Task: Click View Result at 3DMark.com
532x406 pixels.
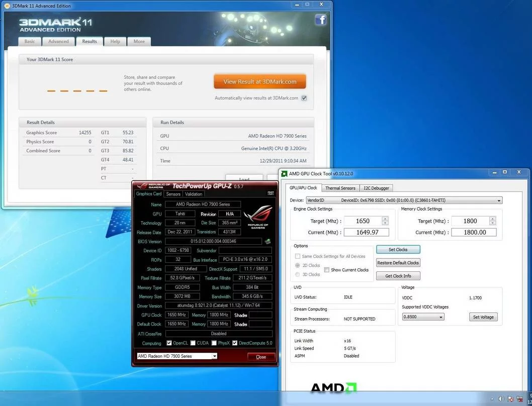Action: [x=259, y=81]
